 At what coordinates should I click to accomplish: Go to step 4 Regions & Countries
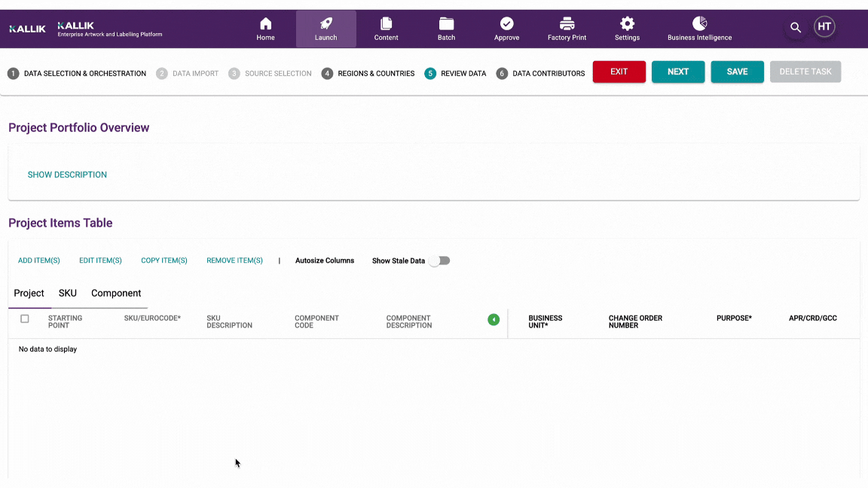pos(368,74)
